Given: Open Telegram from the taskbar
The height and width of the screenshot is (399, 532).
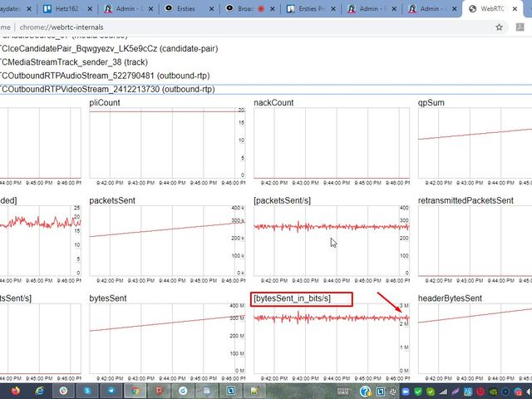Looking at the screenshot, I should [x=111, y=392].
